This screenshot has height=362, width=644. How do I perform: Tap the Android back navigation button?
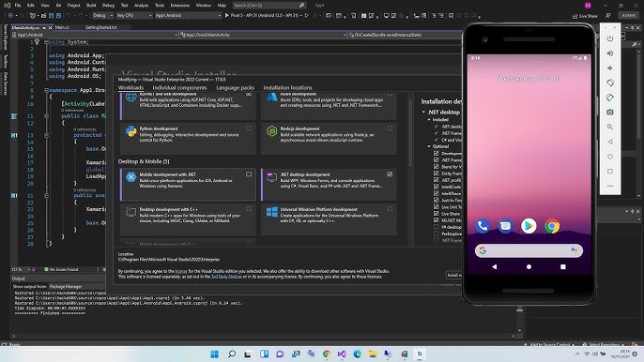point(494,266)
